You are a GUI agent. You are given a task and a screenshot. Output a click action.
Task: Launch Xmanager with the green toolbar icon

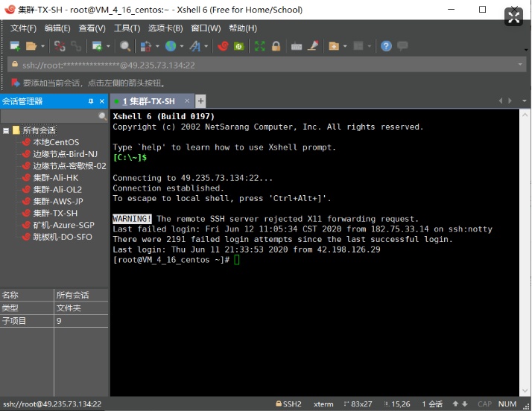pos(239,45)
